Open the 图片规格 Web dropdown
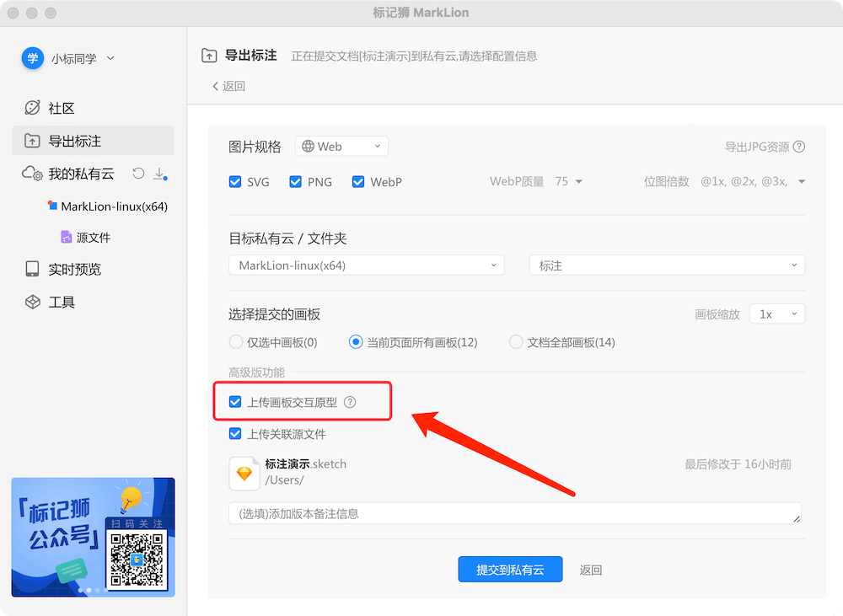The image size is (843, 616). point(341,147)
